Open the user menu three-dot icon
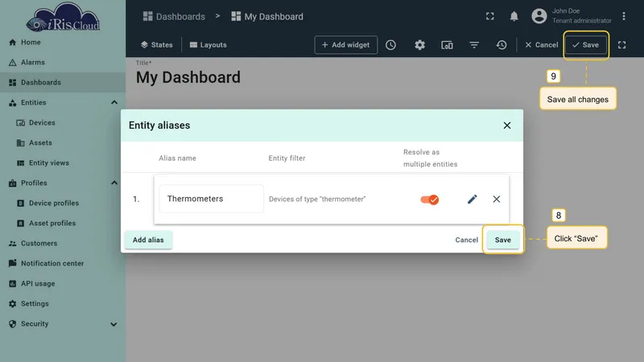 [x=623, y=16]
